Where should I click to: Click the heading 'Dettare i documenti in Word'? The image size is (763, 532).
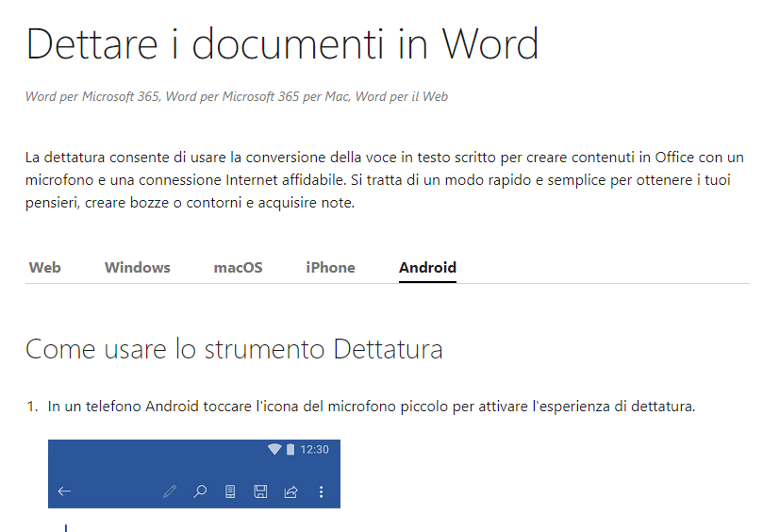(x=282, y=44)
